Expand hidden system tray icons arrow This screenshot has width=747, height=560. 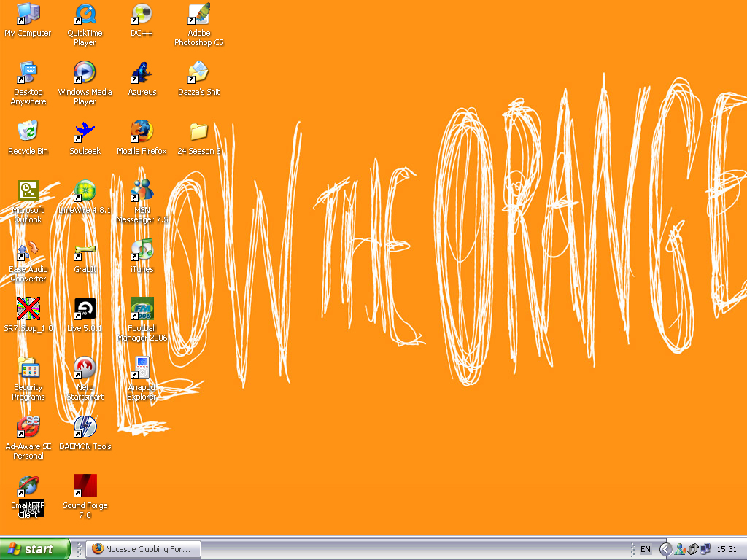click(x=665, y=549)
